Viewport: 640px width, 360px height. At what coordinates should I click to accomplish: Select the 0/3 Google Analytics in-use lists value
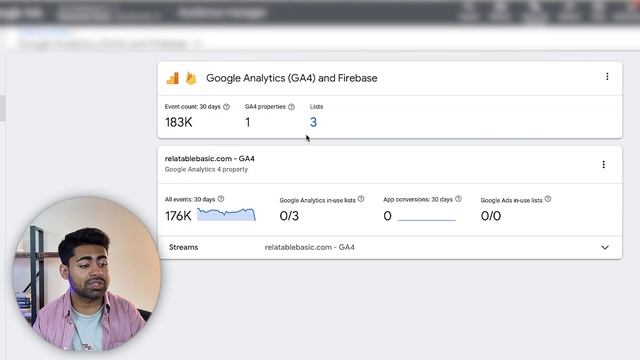coord(289,216)
